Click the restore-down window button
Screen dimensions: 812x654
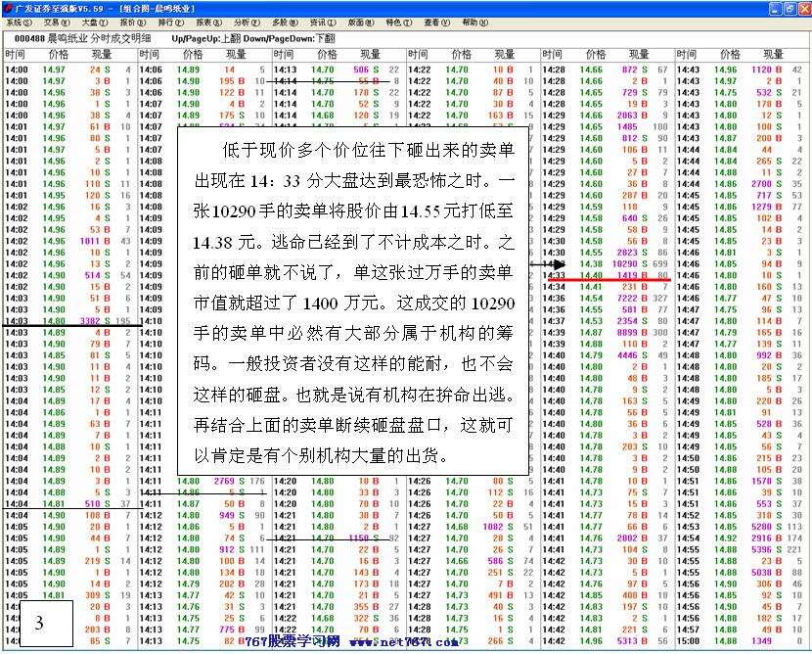pyautogui.click(x=789, y=8)
